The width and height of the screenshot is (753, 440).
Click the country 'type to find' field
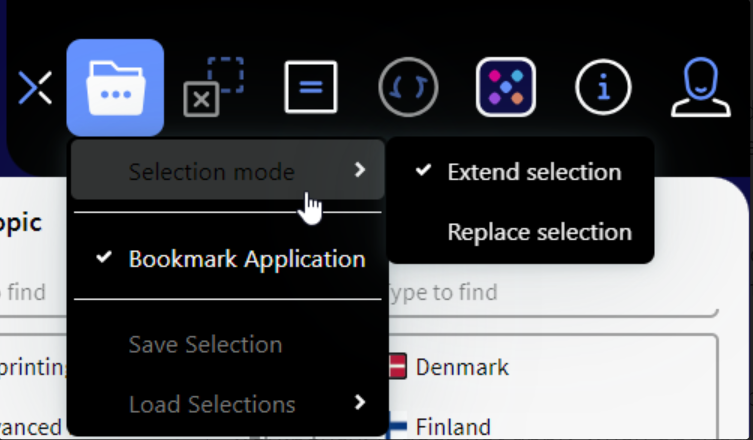coord(550,293)
